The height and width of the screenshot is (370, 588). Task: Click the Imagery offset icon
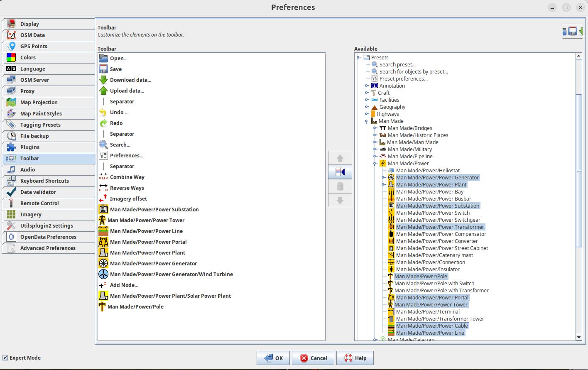[103, 198]
